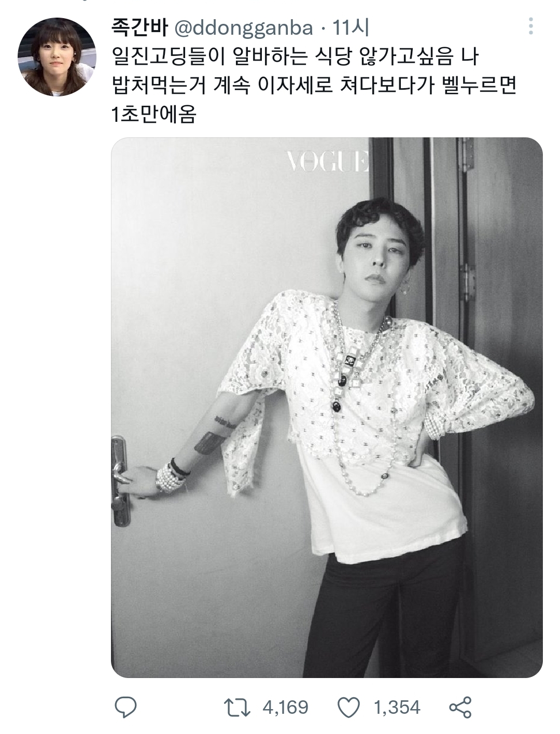The width and height of the screenshot is (560, 734).
Task: Select the tweet's last line 1초만에옴
Action: point(154,115)
